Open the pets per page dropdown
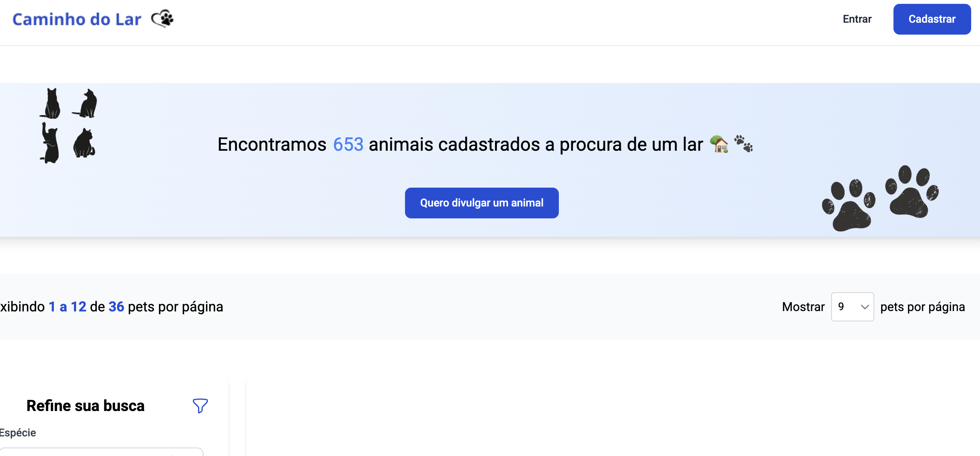980x456 pixels. [x=852, y=307]
